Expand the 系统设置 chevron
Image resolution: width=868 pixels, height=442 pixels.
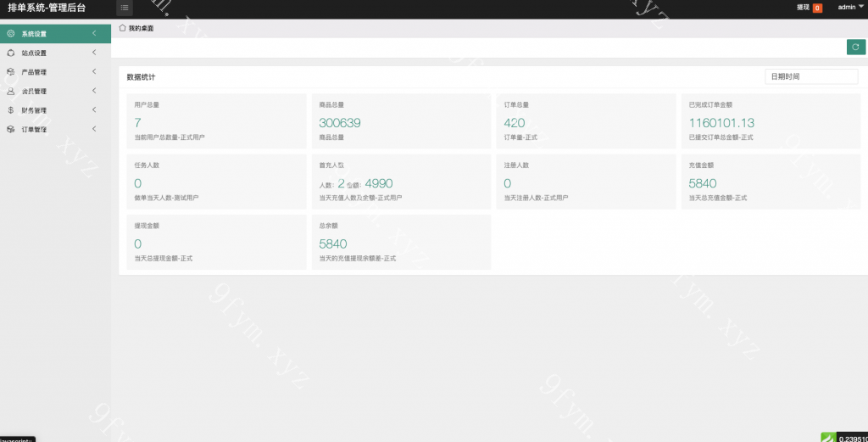(94, 33)
